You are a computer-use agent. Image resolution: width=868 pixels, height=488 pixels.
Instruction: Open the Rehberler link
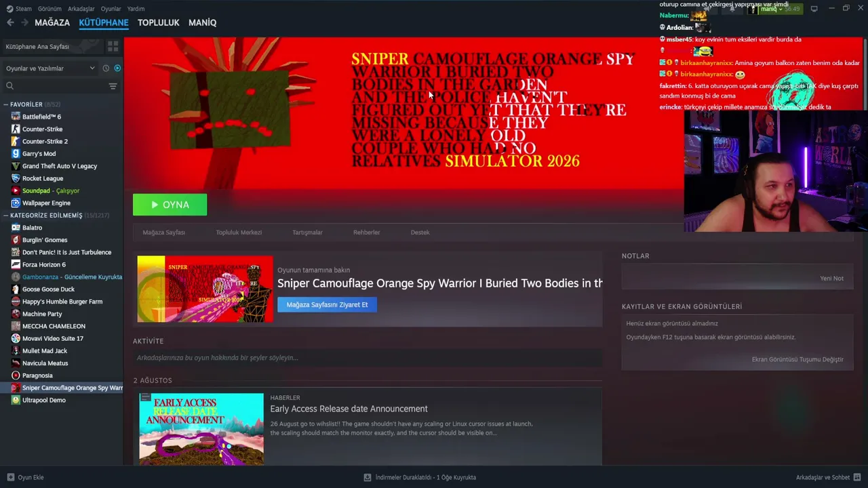pyautogui.click(x=366, y=232)
